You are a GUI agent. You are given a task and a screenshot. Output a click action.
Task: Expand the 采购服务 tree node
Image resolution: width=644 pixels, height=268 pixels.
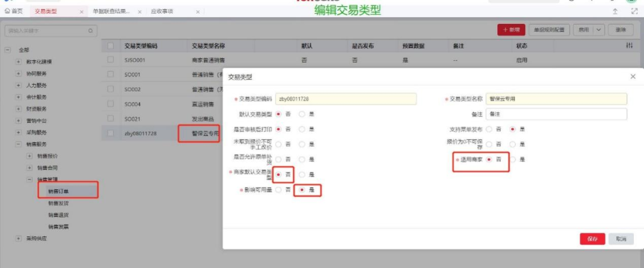tap(18, 133)
